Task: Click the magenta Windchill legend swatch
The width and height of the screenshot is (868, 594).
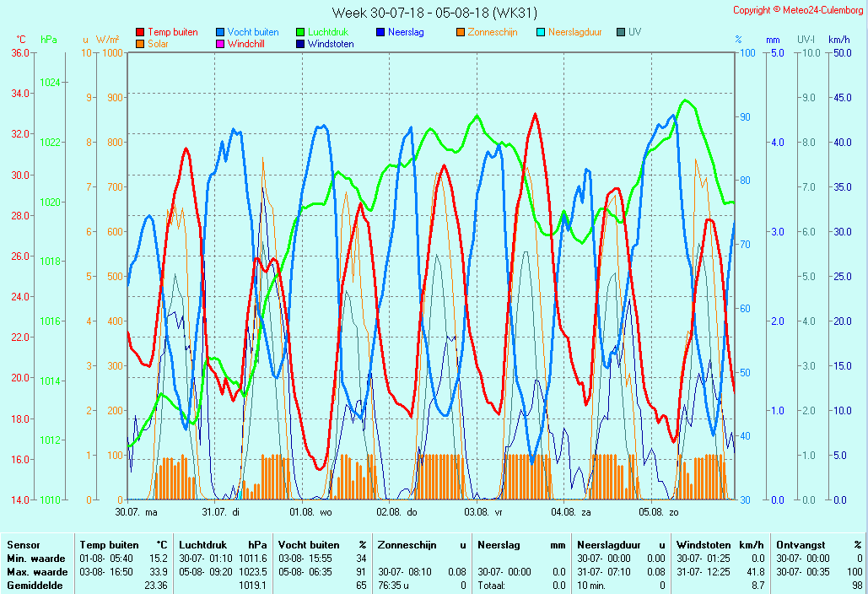Action: tap(220, 44)
